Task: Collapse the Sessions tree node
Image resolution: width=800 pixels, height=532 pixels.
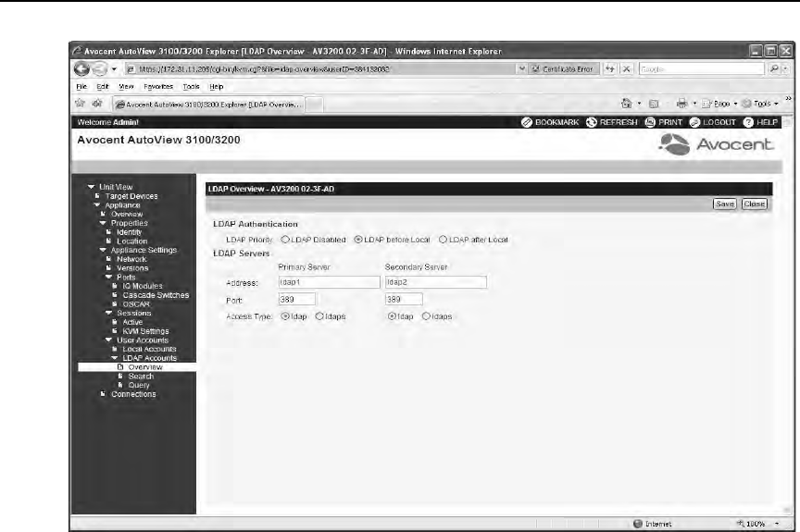Action: pos(108,313)
